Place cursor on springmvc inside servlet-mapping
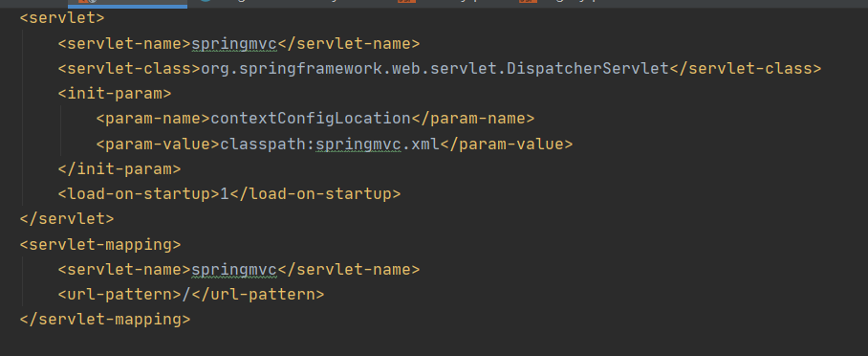 234,270
